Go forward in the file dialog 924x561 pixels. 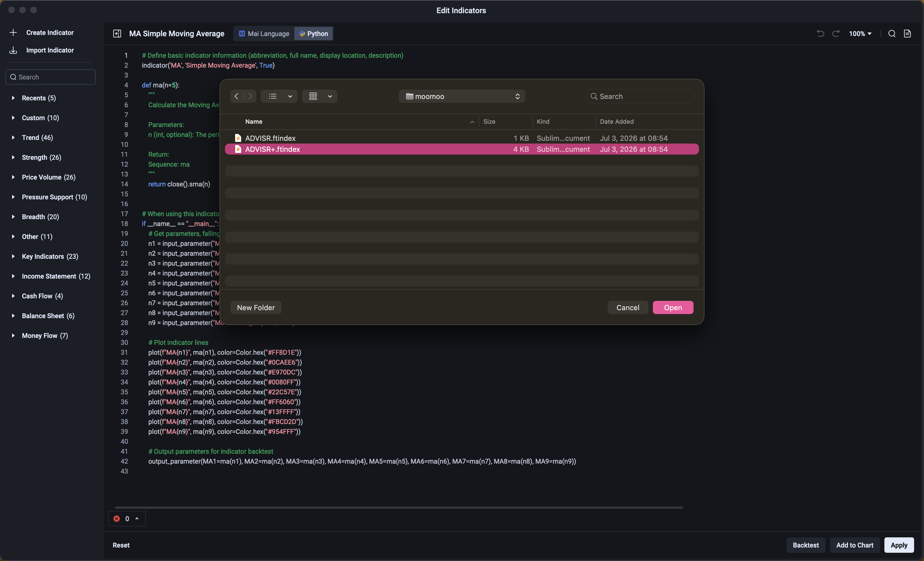coord(250,96)
